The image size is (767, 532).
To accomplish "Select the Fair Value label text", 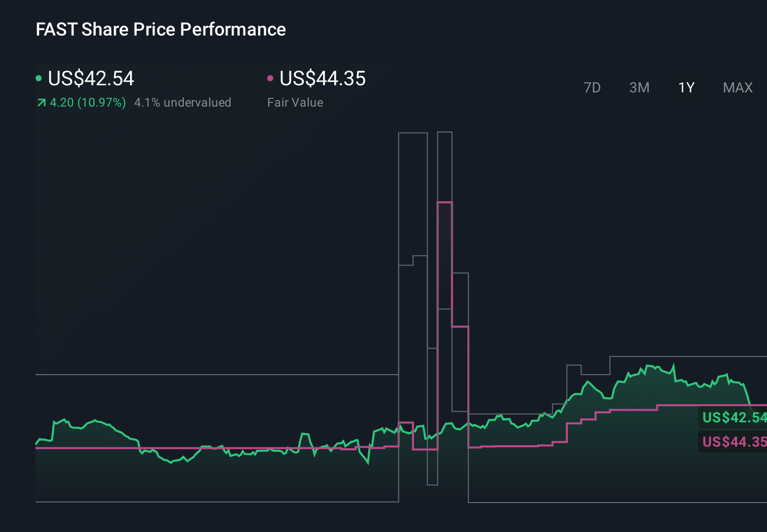I will coord(295,103).
